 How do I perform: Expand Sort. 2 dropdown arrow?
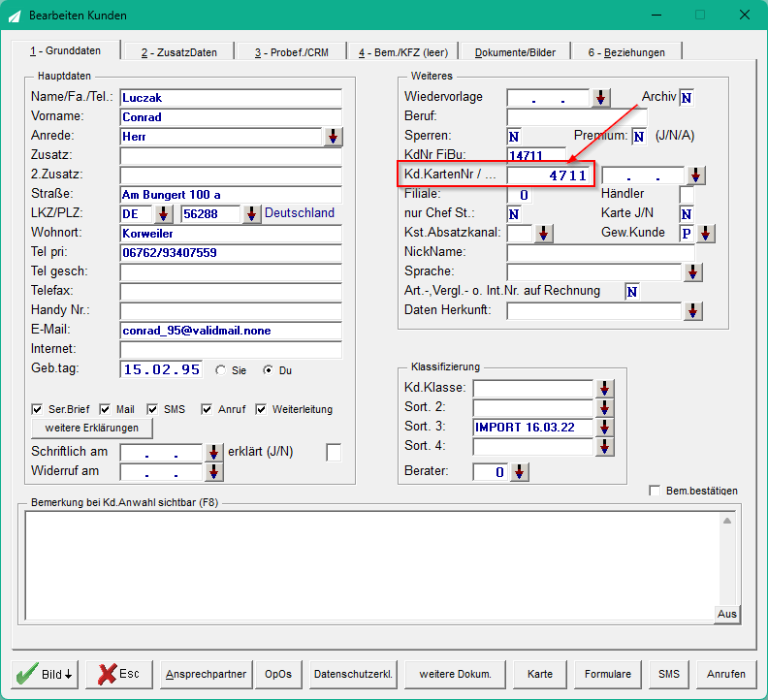(x=604, y=408)
